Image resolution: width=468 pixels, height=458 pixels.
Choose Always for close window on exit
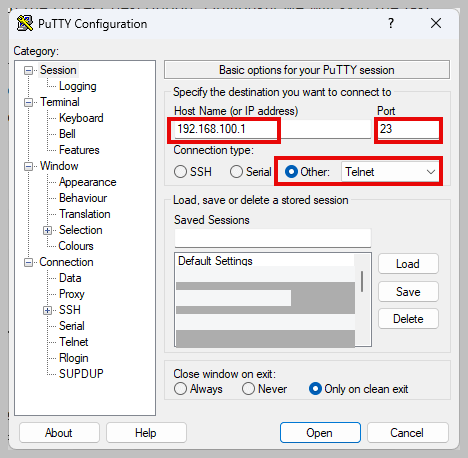[180, 389]
